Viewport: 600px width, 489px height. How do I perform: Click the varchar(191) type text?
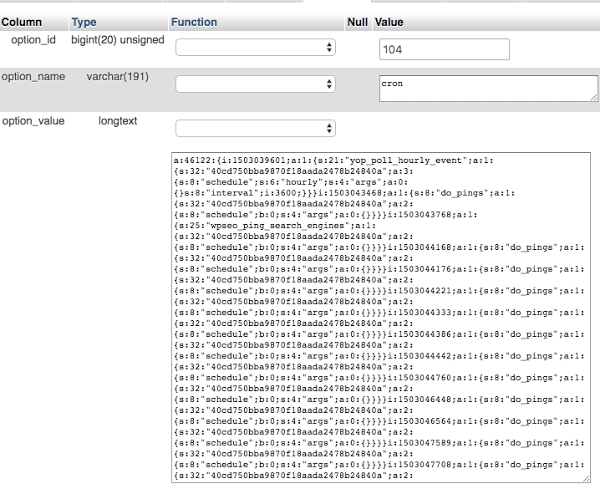pos(116,76)
